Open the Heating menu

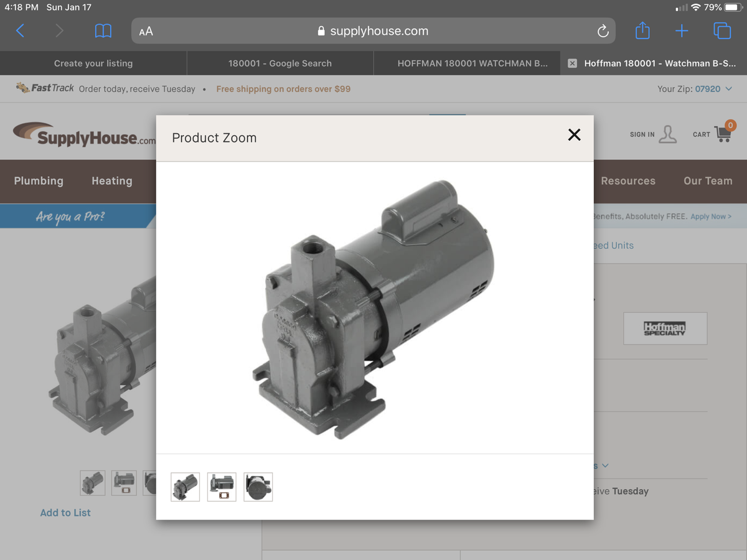pyautogui.click(x=111, y=181)
